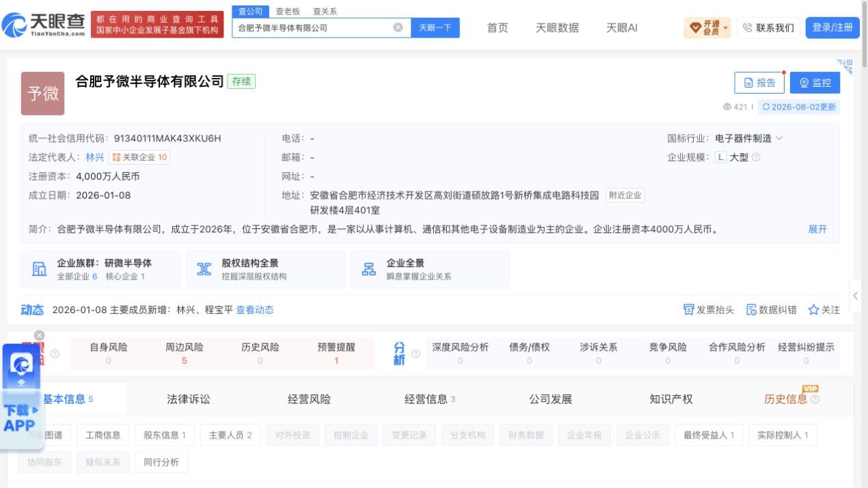868x488 pixels.
Task: Open 合作风险分析
Action: point(737,353)
